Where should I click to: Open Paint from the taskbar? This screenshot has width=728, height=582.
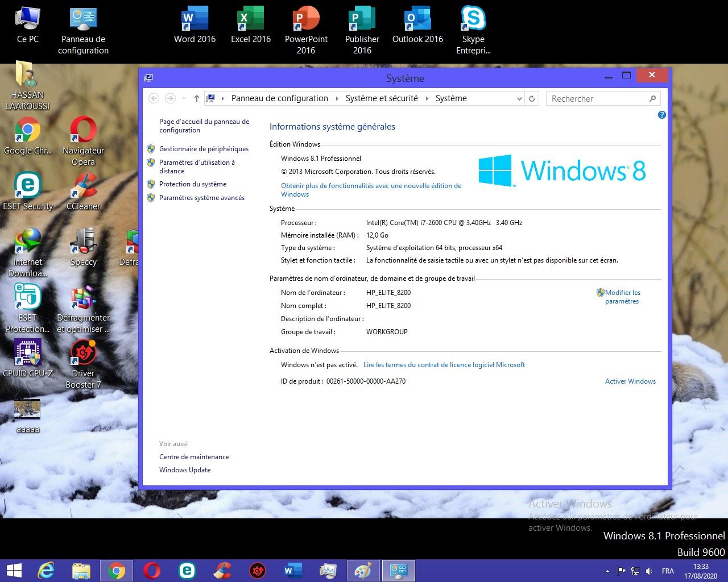(363, 571)
